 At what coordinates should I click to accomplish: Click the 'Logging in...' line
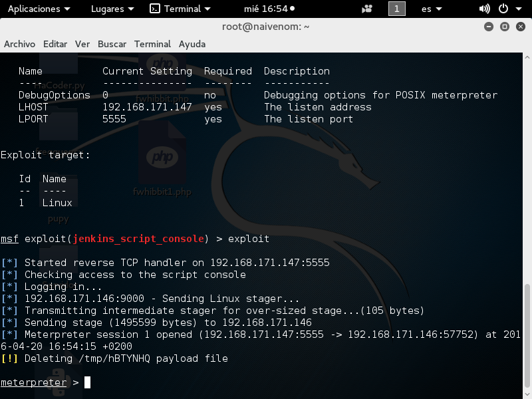(x=52, y=287)
